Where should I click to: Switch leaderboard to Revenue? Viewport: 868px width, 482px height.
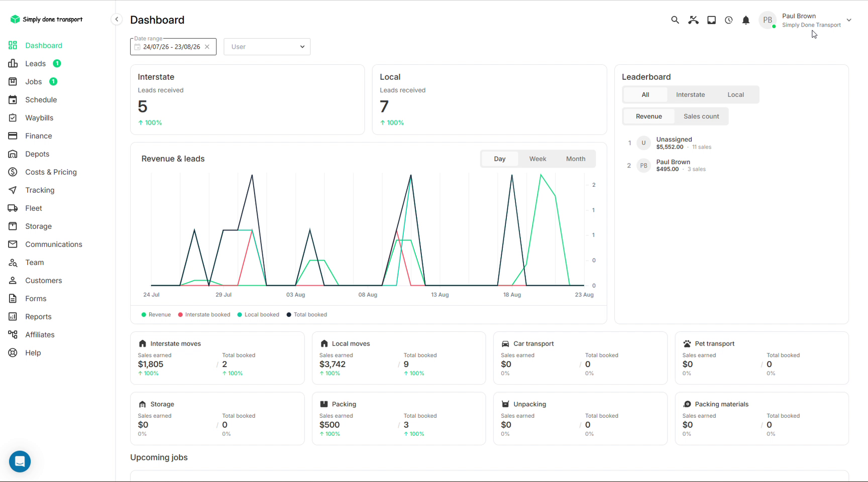(x=648, y=116)
